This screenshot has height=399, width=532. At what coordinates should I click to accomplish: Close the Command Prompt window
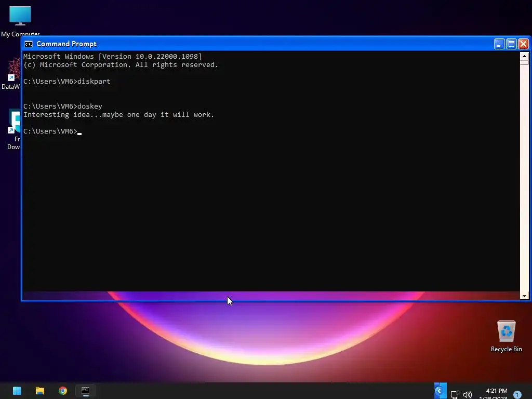point(524,44)
